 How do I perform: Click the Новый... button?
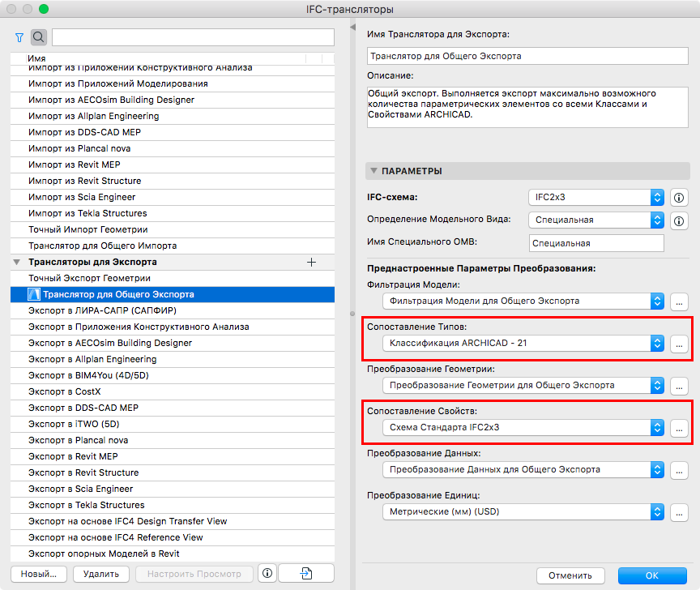(x=39, y=574)
